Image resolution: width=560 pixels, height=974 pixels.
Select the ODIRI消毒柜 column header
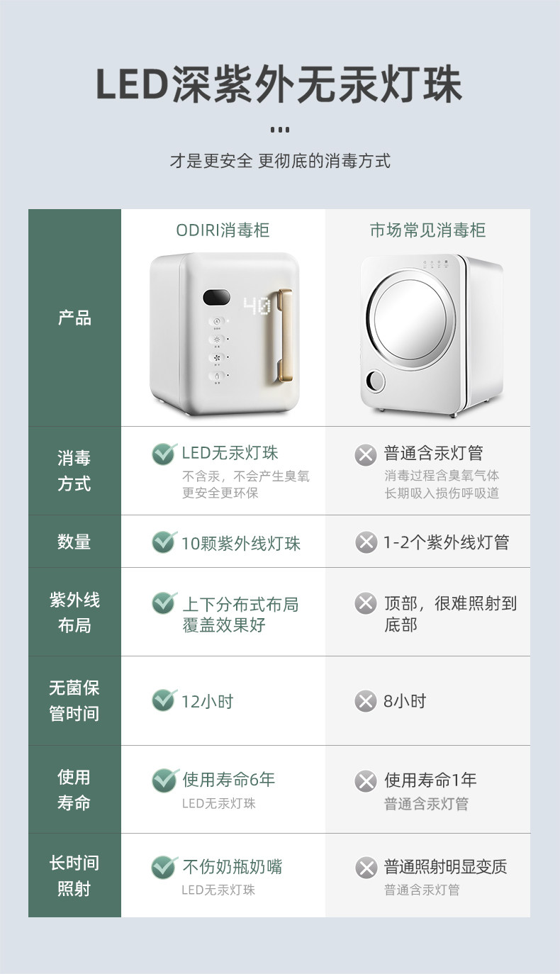[223, 230]
